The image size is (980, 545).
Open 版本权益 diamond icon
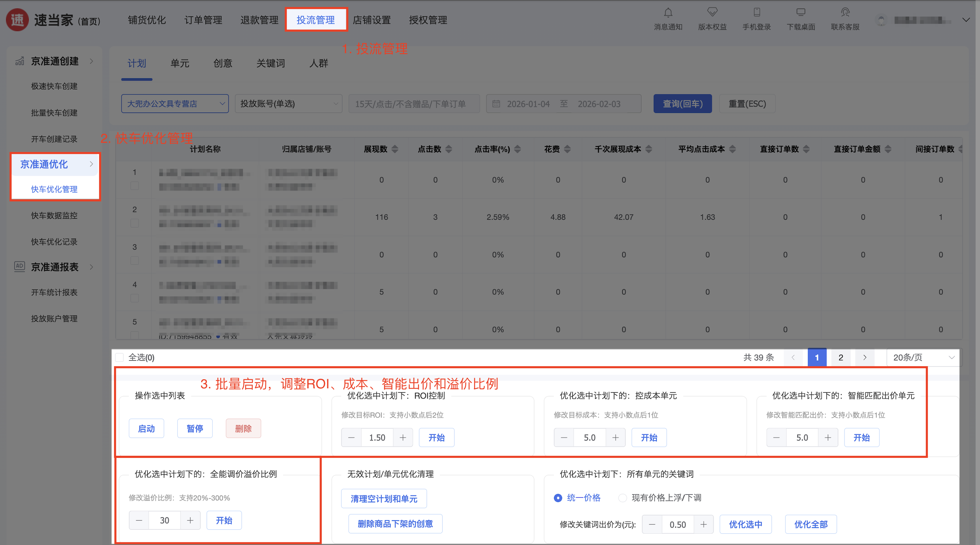coord(712,12)
